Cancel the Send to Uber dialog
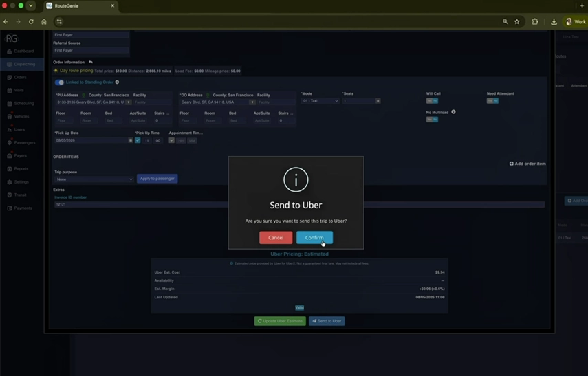588x376 pixels. click(276, 237)
